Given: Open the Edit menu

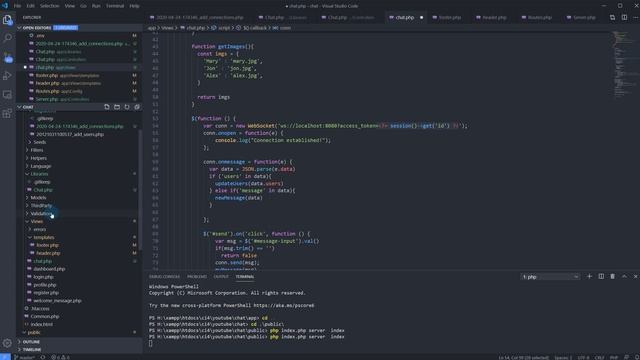Looking at the screenshot, I should (x=31, y=6).
